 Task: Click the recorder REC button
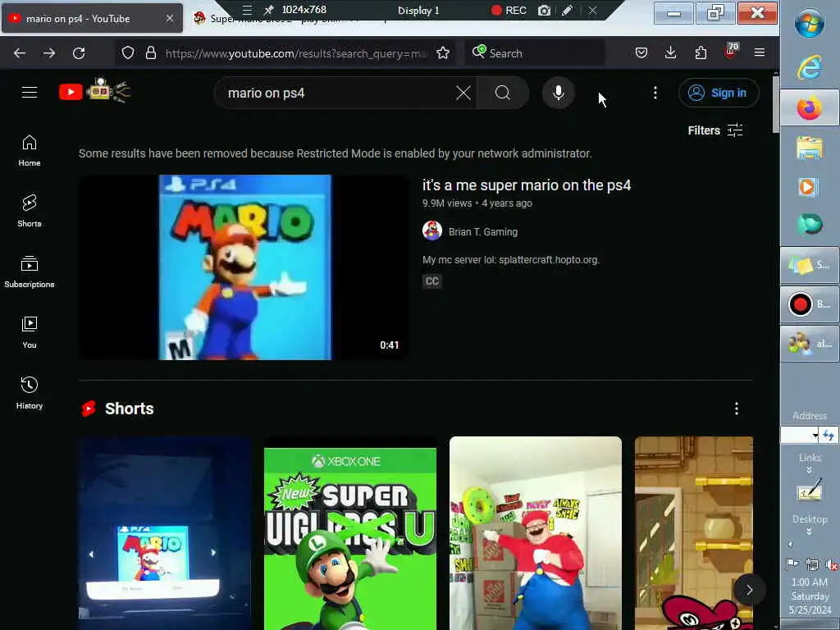click(509, 10)
